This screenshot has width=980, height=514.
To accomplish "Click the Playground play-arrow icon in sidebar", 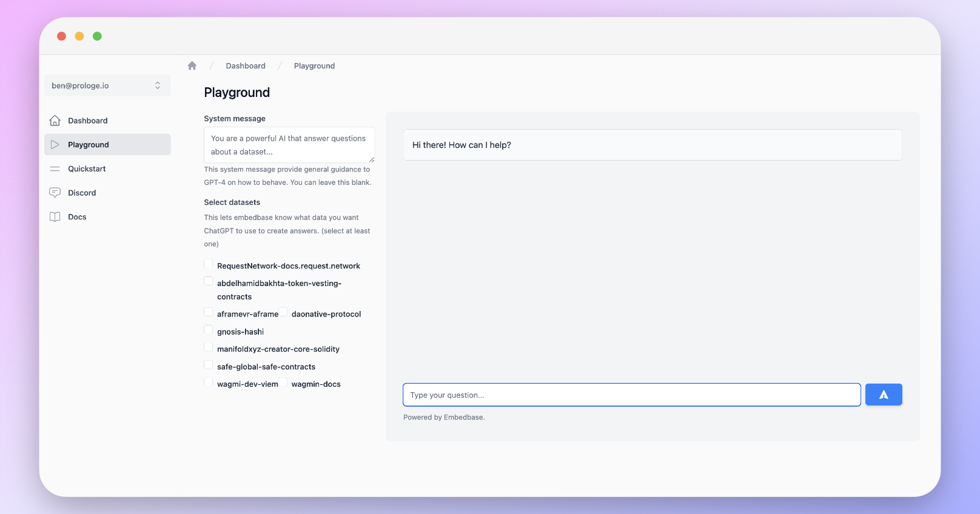I will [x=55, y=145].
